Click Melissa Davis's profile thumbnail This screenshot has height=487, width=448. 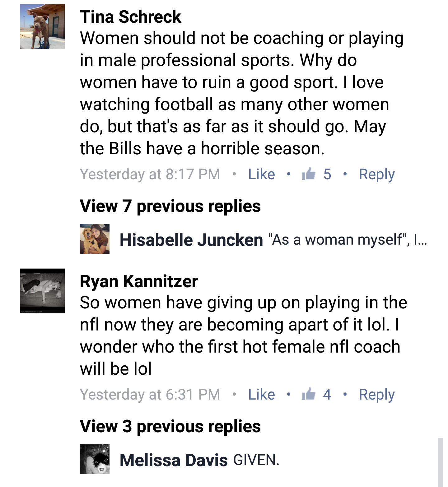[x=95, y=459]
